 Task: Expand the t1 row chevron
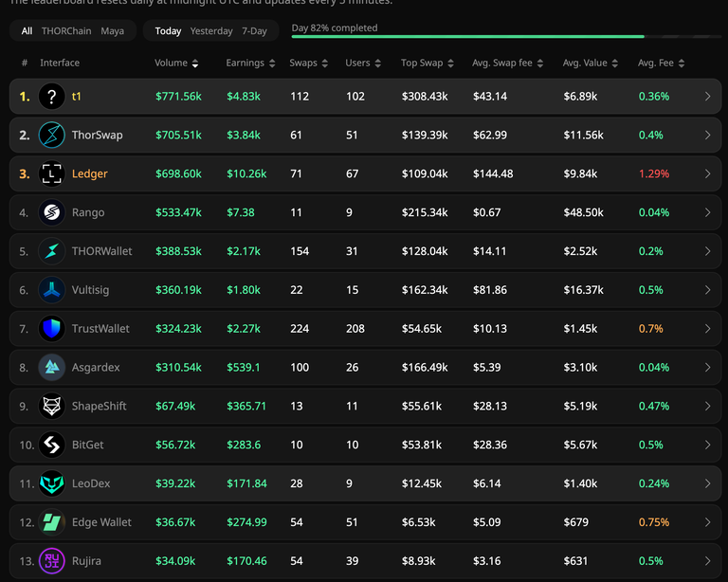707,97
